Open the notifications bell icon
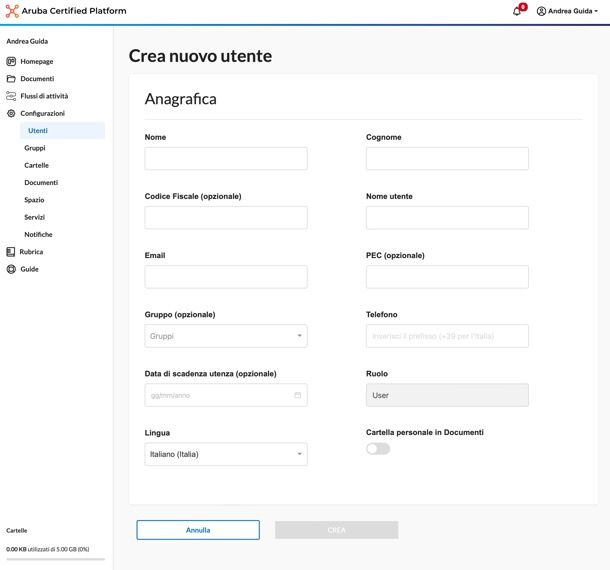Screen dimensions: 610x570 point(517,11)
